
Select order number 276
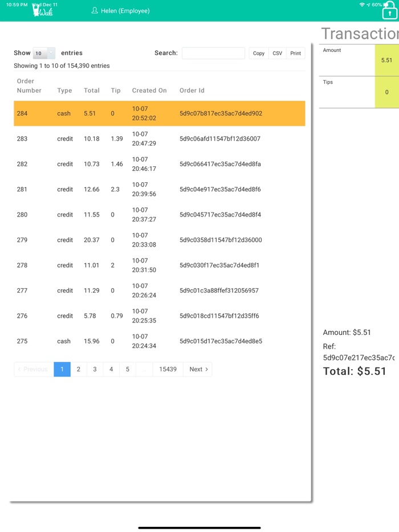[22, 316]
